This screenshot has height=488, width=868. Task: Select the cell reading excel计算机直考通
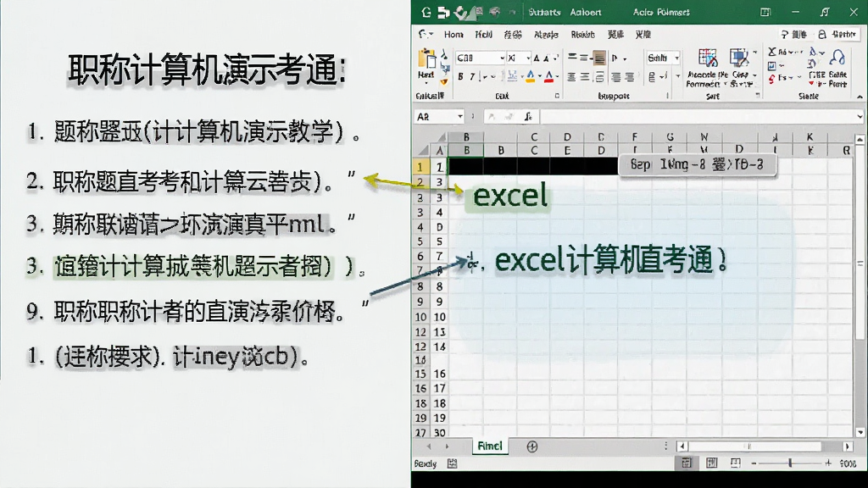point(610,261)
